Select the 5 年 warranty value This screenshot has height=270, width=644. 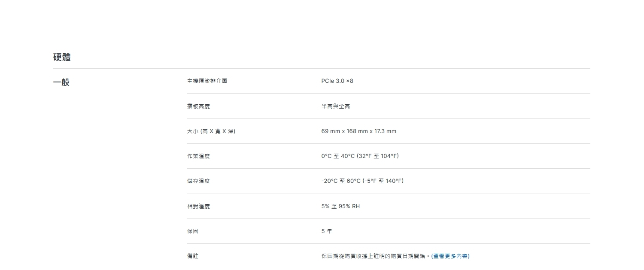pos(326,231)
